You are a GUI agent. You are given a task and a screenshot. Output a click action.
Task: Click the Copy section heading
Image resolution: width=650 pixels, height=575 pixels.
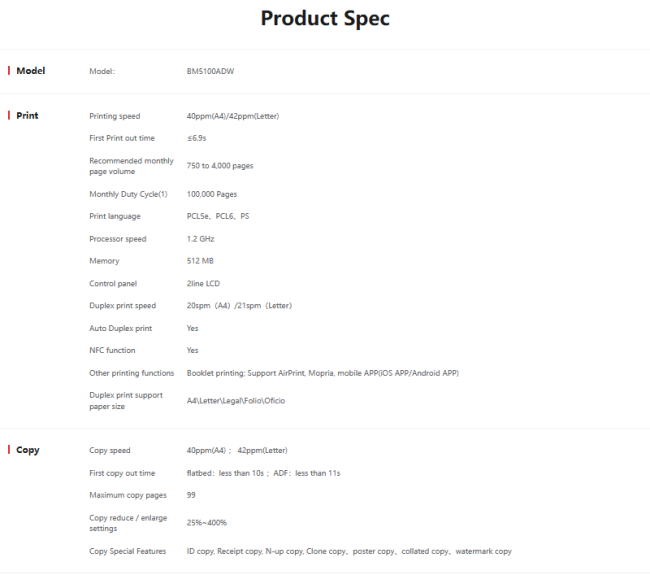pos(28,450)
